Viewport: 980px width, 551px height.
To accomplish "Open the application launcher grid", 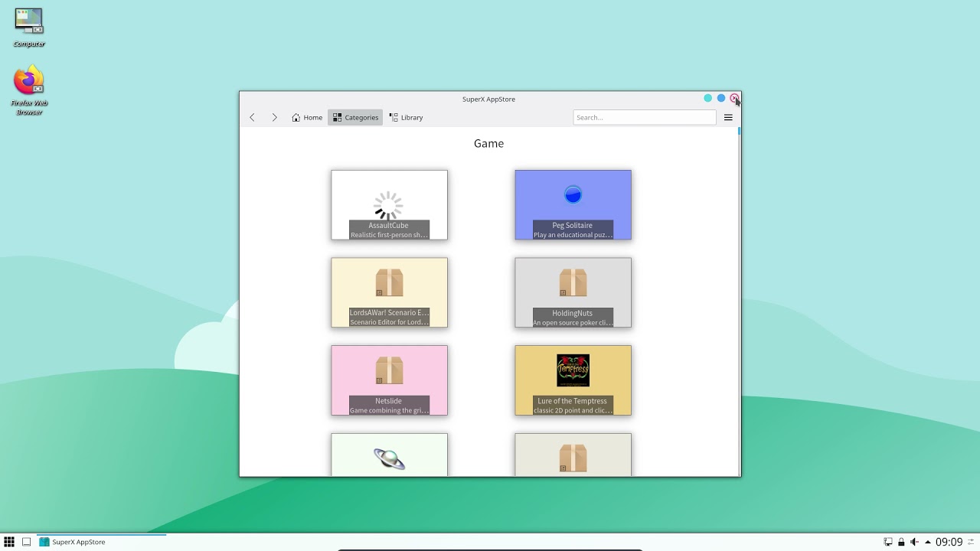I will point(9,542).
